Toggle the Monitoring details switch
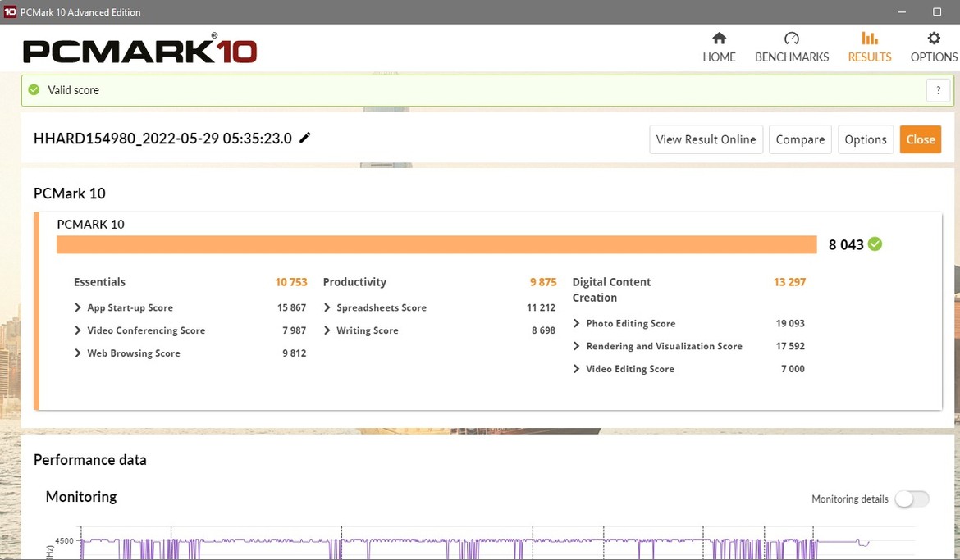 (912, 499)
